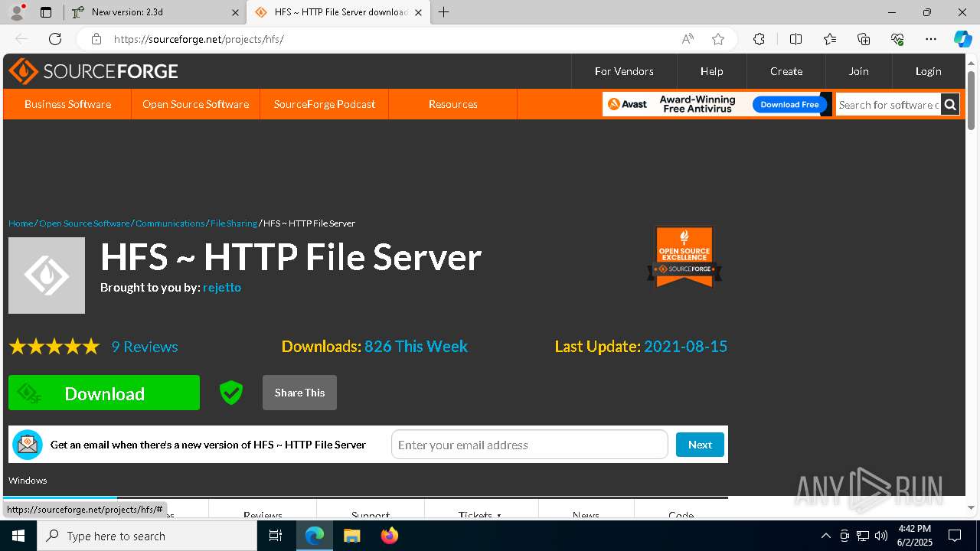Image resolution: width=980 pixels, height=551 pixels.
Task: Focus the Enter your email address field
Action: tap(530, 445)
